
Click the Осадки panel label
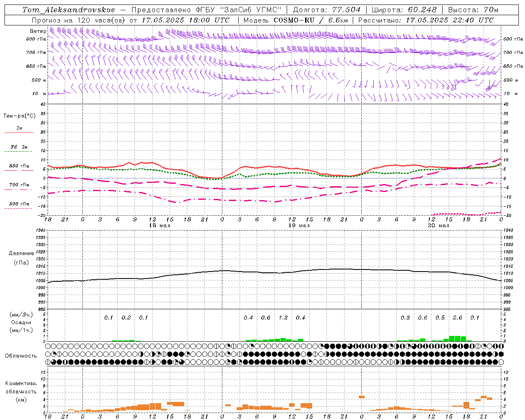(x=21, y=322)
